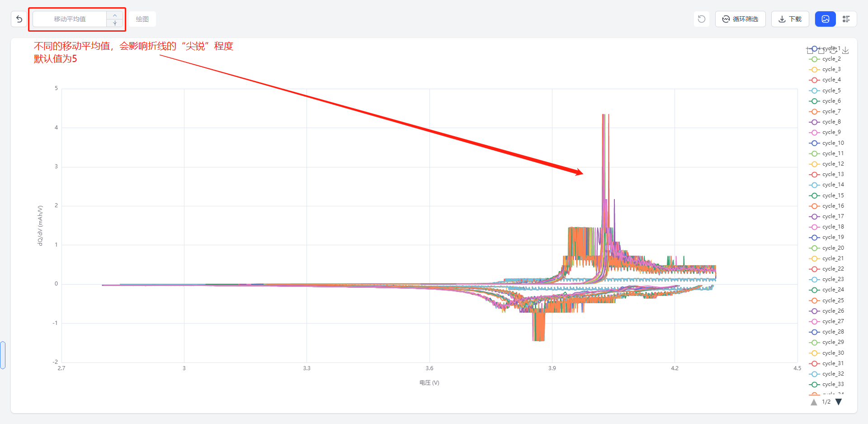
Task: Click the 电压 (V) axis title
Action: [x=429, y=383]
